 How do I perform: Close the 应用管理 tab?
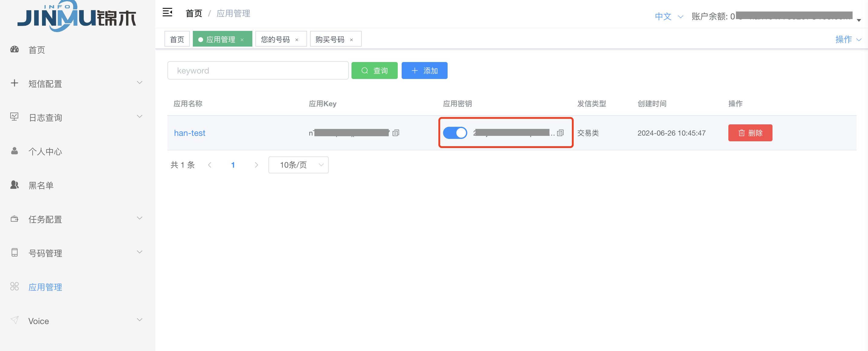pyautogui.click(x=242, y=40)
